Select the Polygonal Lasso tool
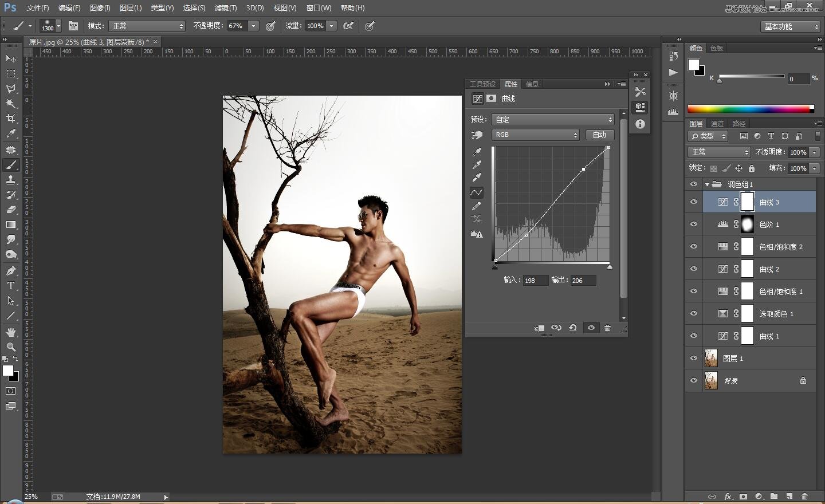Image resolution: width=825 pixels, height=504 pixels. point(11,89)
